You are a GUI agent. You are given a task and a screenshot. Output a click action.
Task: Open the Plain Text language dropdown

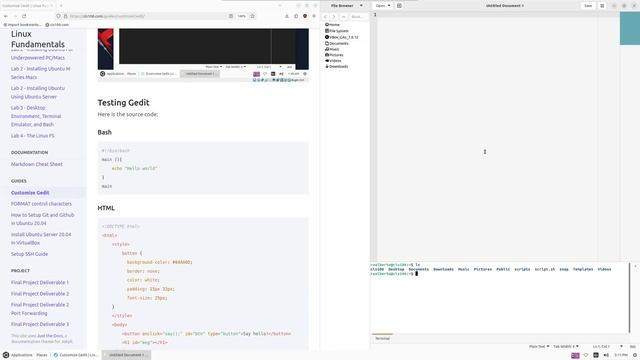tap(539, 347)
